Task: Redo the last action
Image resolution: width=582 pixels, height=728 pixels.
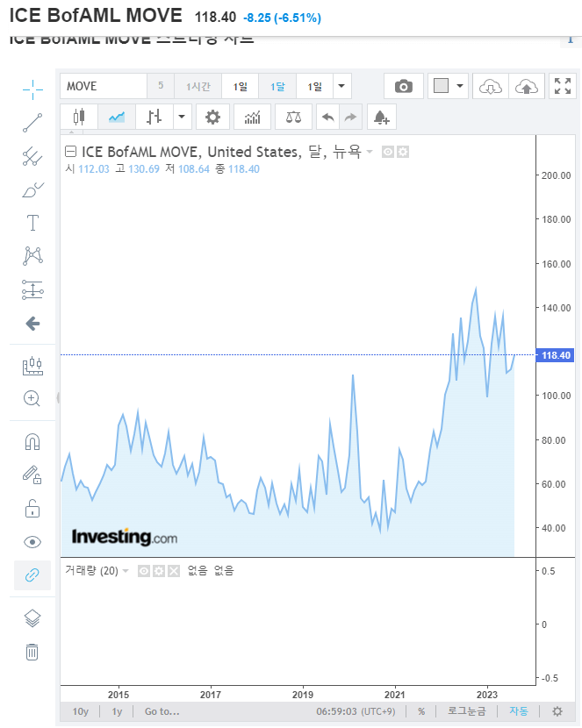Action: 350,117
